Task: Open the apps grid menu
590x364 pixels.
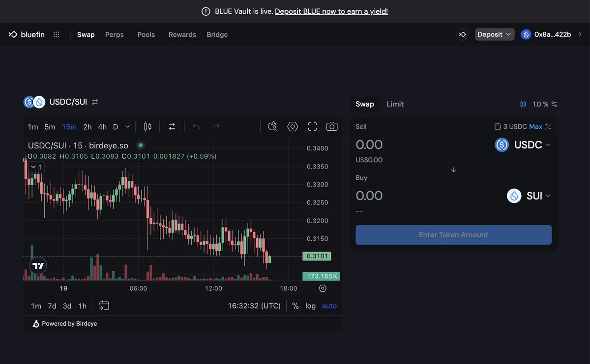Action: [57, 34]
